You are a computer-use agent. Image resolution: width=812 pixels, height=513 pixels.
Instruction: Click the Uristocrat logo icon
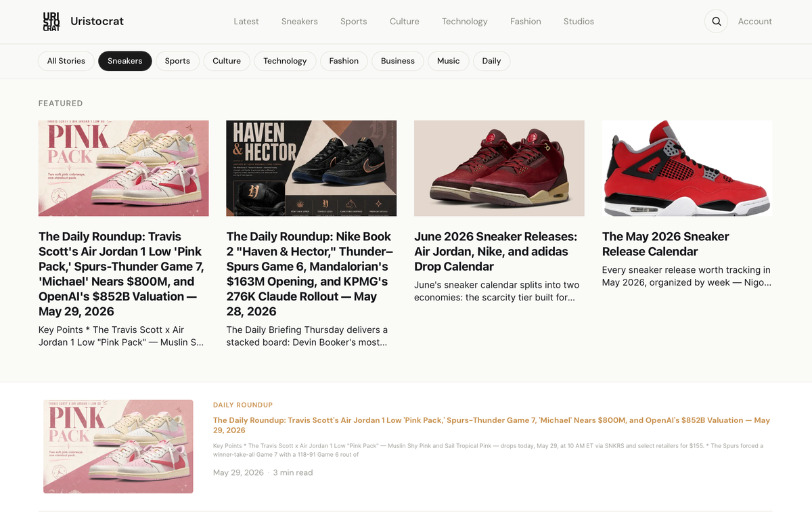tap(51, 22)
